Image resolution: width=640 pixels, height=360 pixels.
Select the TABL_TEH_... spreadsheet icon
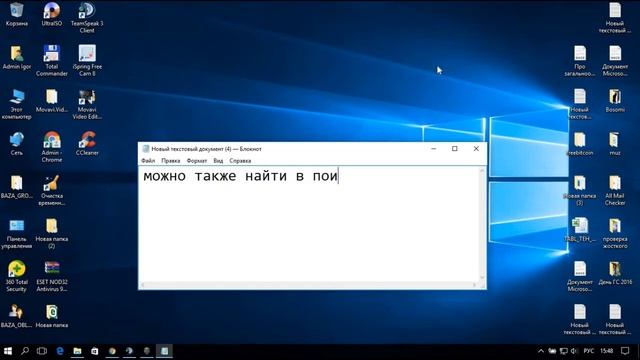coord(580,230)
